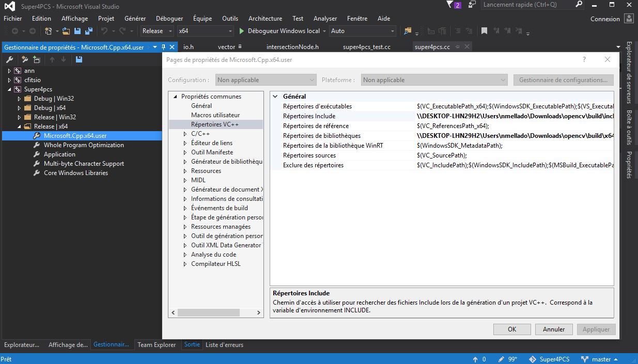Click the Open File folder icon in toolbar

tap(66, 31)
